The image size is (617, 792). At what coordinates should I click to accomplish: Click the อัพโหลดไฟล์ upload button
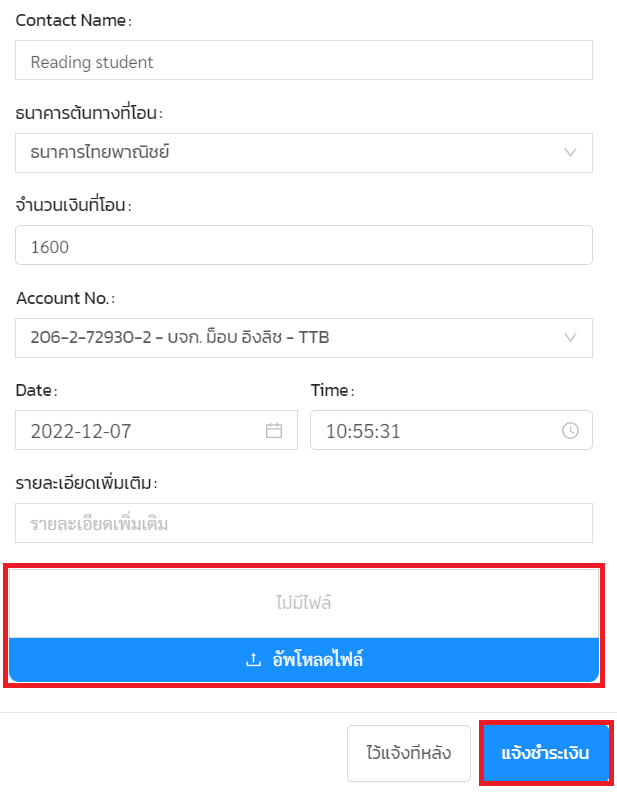pyautogui.click(x=304, y=660)
